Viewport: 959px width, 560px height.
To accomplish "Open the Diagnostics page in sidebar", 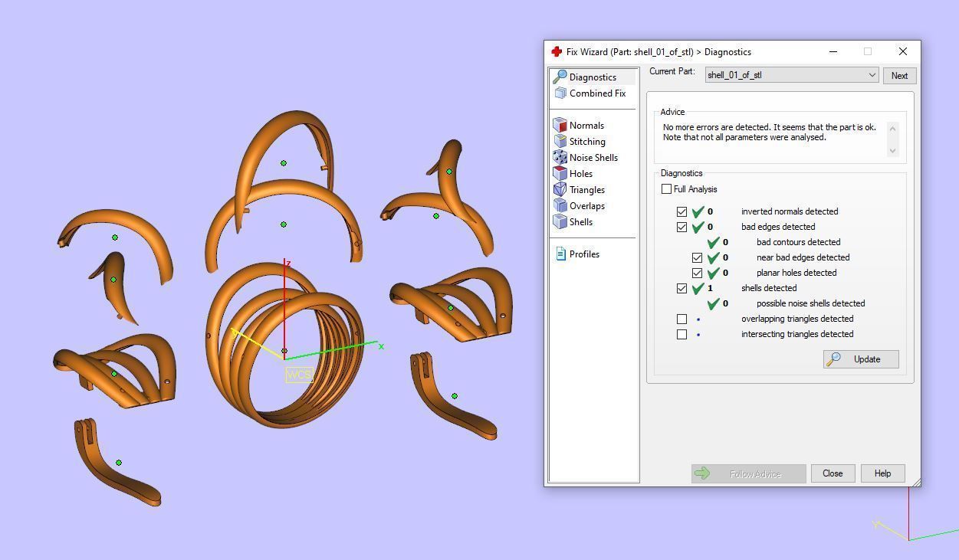I will [x=593, y=77].
